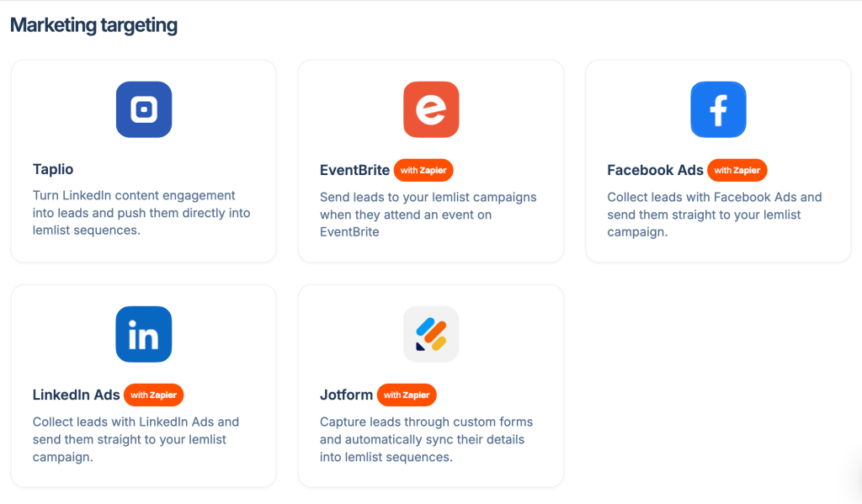Viewport: 862px width, 504px height.
Task: Click the Taplio title link
Action: [53, 169]
